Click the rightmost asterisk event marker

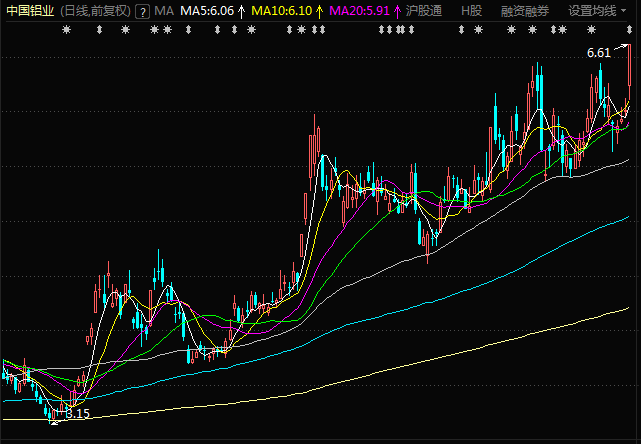619,30
